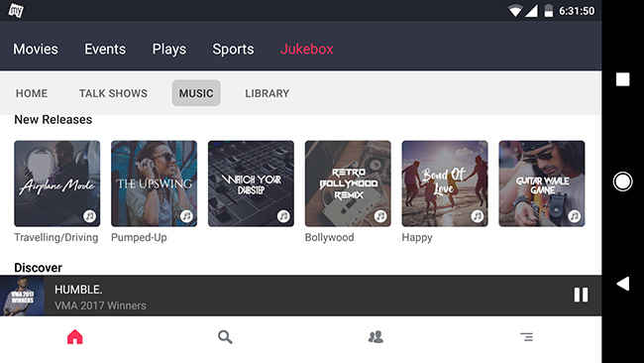Select the Jukebox section
Screen dimensions: 644x363
point(306,49)
